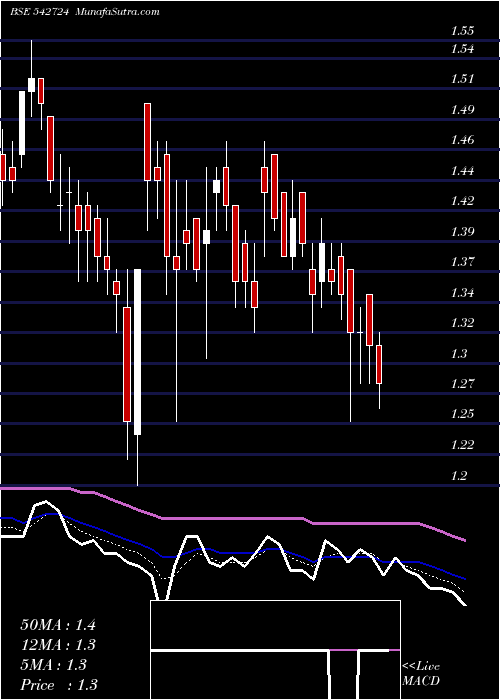Click the 1.46 price axis label
Viewport: 500px width, 700px height.
pos(462,140)
